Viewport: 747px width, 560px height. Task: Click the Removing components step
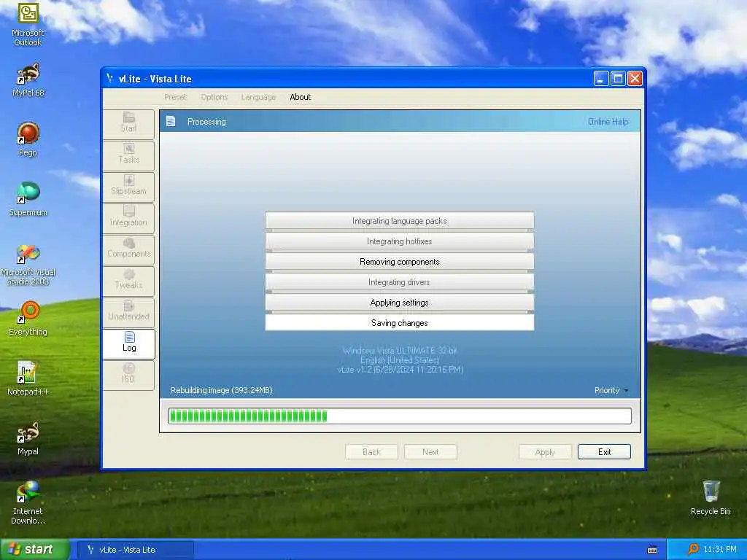pyautogui.click(x=400, y=262)
